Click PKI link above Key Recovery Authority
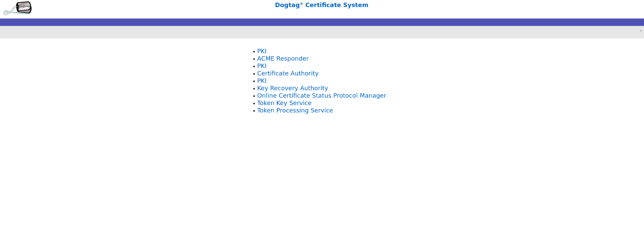Image resolution: width=644 pixels, height=233 pixels. 262,81
